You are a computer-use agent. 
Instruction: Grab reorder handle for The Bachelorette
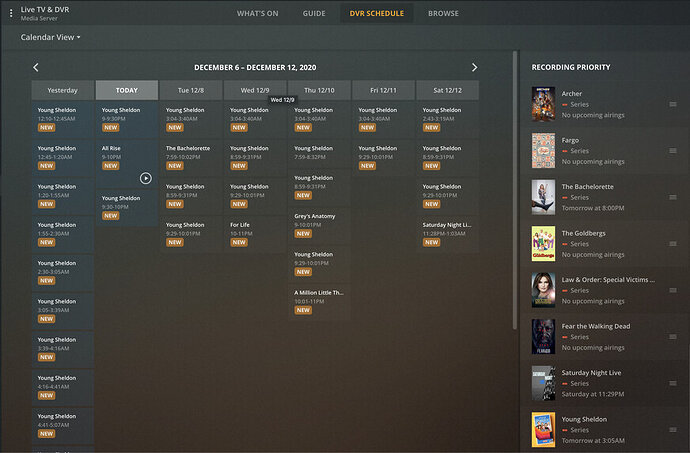point(673,197)
